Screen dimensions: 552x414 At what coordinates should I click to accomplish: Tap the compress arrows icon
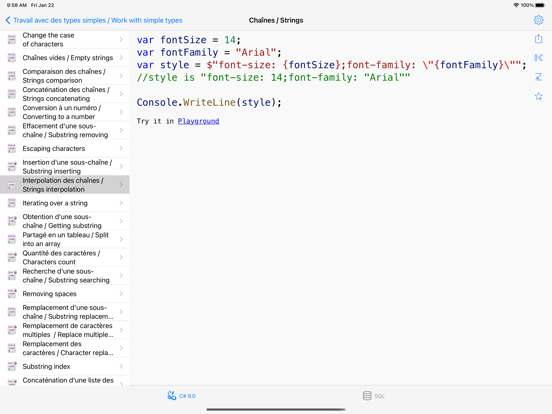[538, 77]
